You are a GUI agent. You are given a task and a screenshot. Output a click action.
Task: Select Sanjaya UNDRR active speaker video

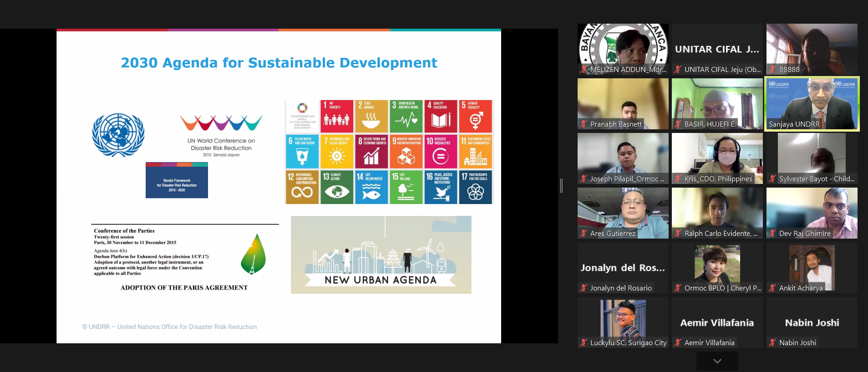[x=812, y=104]
